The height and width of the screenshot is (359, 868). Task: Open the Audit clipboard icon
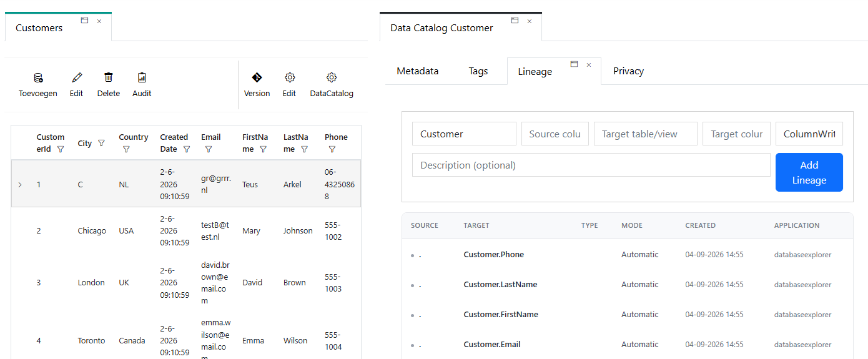pos(142,78)
